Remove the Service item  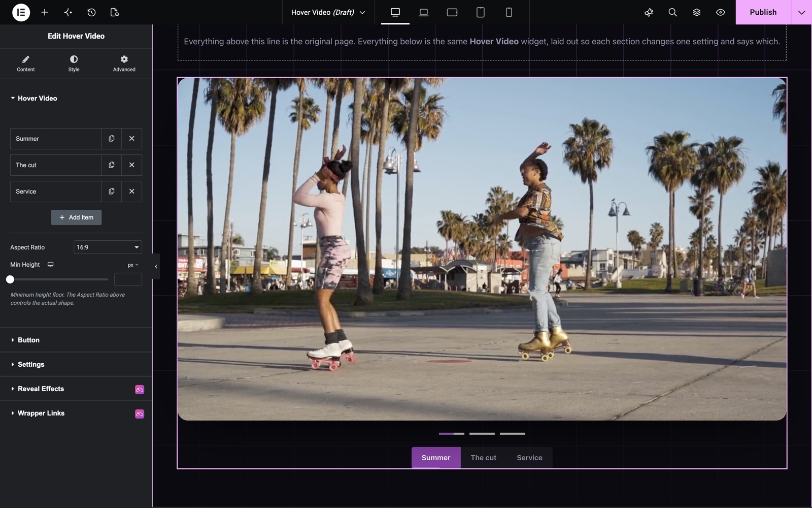click(x=132, y=192)
